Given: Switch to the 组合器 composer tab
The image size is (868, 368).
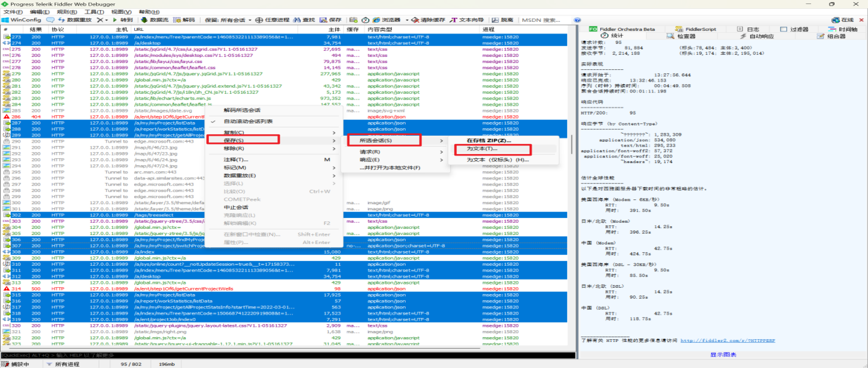Looking at the screenshot, I should (x=830, y=36).
